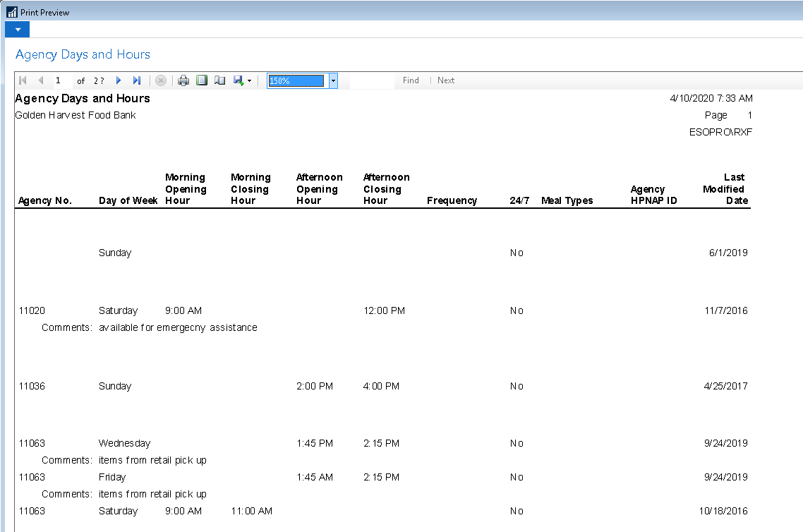Screen dimensions: 803x532
Task: Open the blue application menu dropdown
Action: point(17,30)
